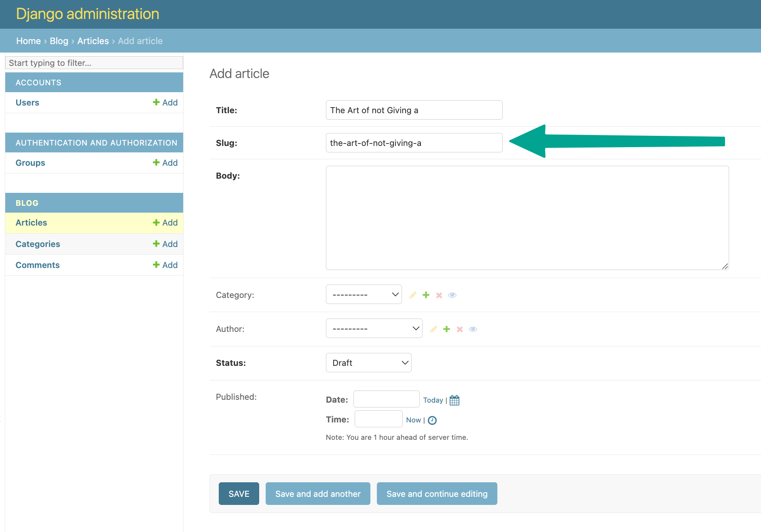Open the clock picker next to Time

[432, 420]
